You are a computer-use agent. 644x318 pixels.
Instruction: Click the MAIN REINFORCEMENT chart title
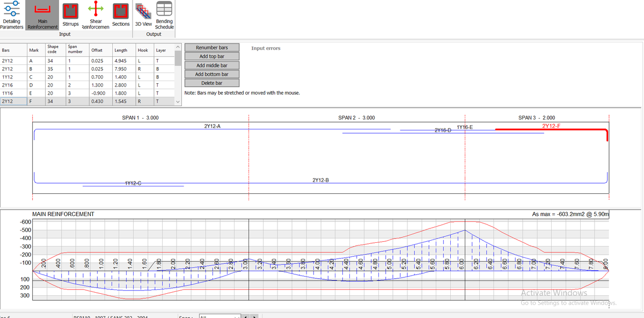(x=63, y=214)
